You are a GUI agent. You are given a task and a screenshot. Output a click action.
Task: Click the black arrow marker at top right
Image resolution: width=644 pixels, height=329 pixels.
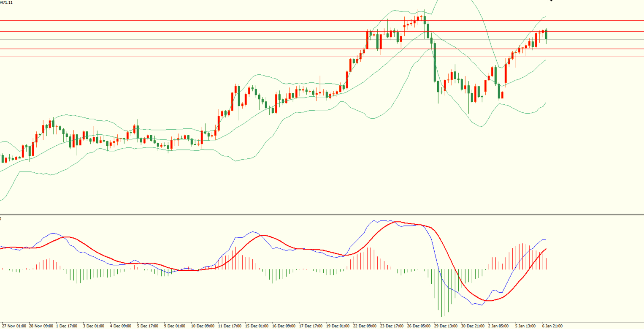click(x=551, y=1)
